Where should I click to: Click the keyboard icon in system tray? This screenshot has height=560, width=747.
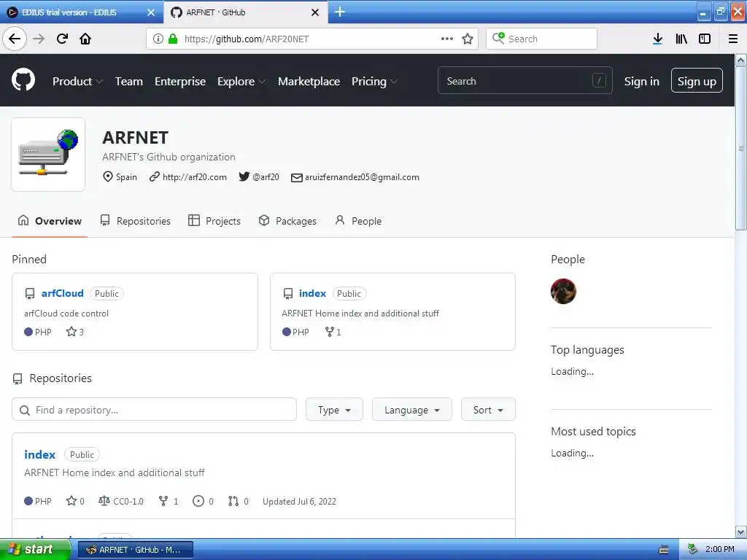click(x=664, y=550)
